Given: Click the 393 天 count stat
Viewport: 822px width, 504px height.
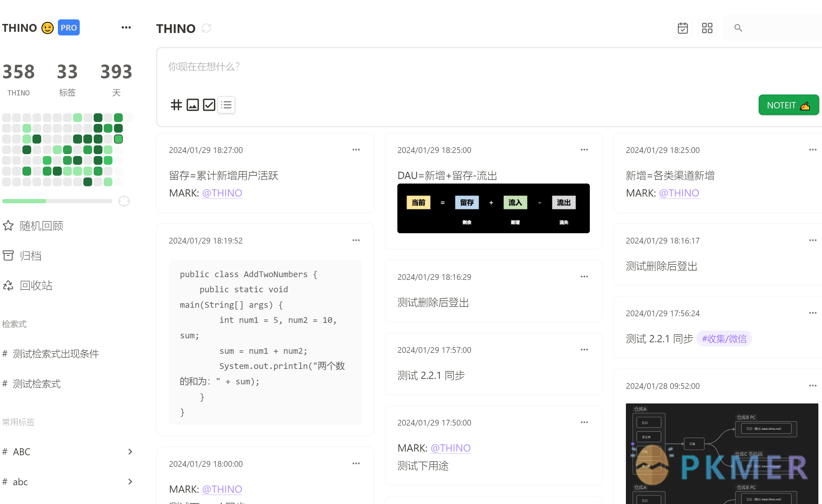Looking at the screenshot, I should point(116,80).
